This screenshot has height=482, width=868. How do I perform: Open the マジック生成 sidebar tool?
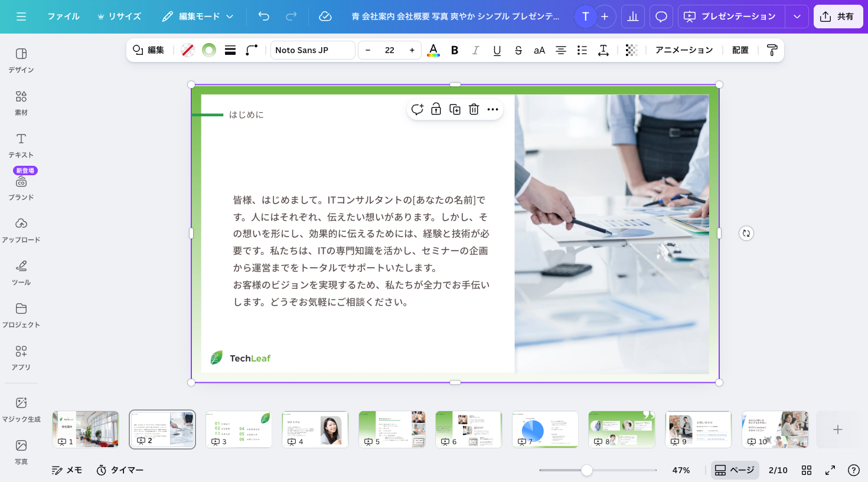pyautogui.click(x=21, y=409)
